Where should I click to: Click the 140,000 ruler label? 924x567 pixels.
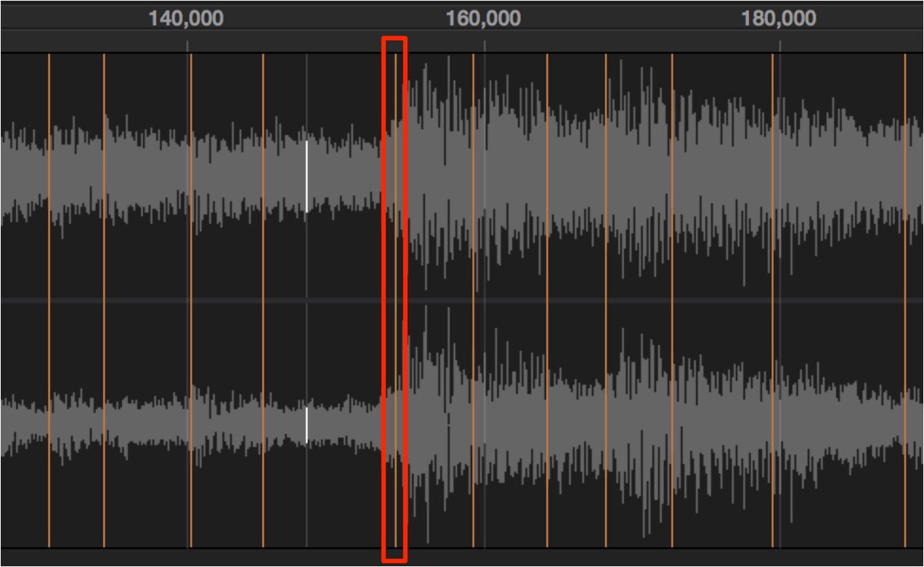click(186, 18)
